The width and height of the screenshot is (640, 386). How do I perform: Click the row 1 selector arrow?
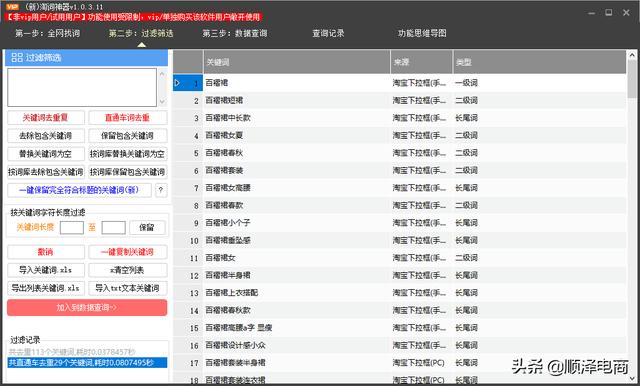pos(178,83)
